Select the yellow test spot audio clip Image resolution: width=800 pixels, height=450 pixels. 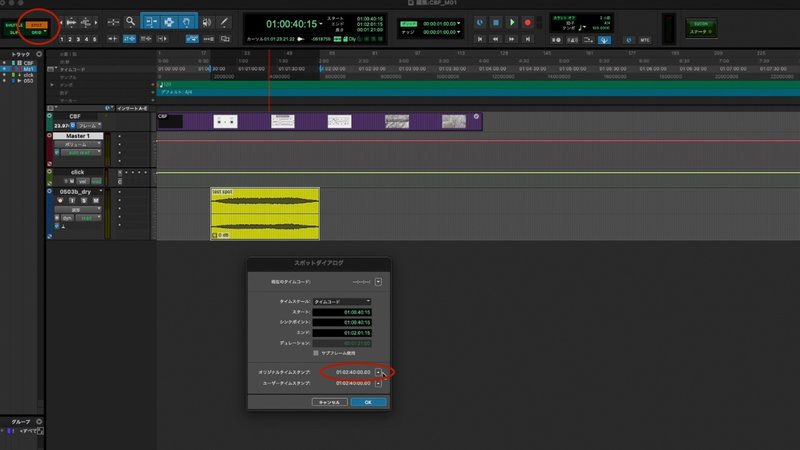(x=265, y=213)
